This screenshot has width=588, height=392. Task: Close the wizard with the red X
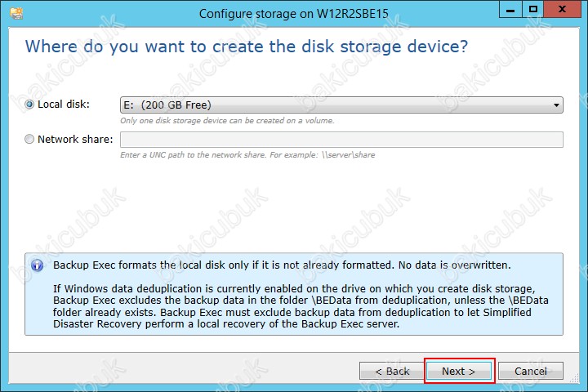(x=562, y=9)
